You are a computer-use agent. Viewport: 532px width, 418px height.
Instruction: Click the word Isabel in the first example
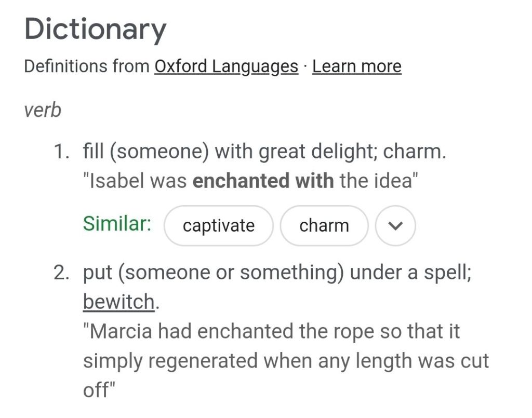(117, 181)
